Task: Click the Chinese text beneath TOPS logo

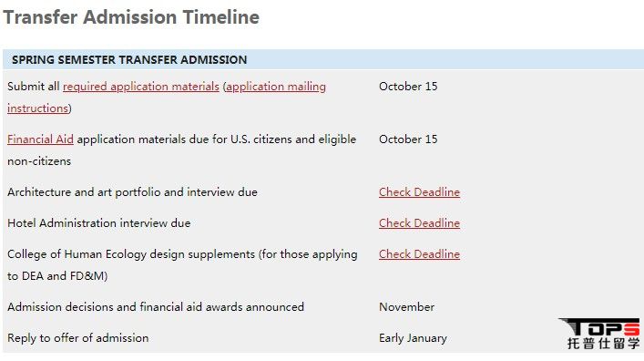Action: click(x=603, y=344)
